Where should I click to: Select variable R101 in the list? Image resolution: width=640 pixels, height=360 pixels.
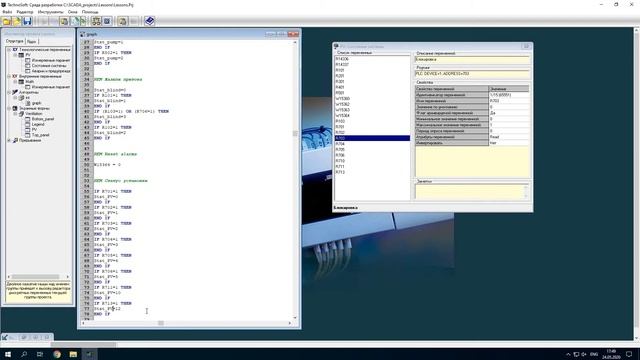coord(340,70)
